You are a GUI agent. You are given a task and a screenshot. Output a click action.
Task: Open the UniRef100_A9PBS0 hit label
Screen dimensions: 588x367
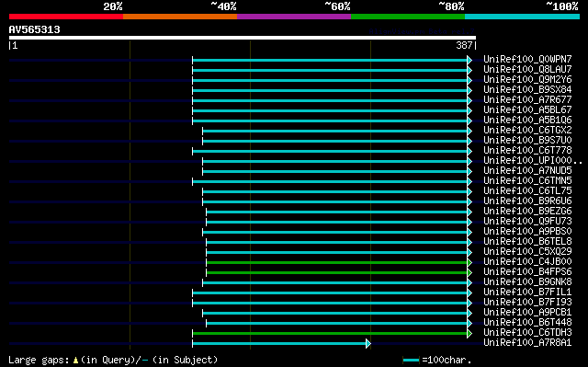pos(527,232)
